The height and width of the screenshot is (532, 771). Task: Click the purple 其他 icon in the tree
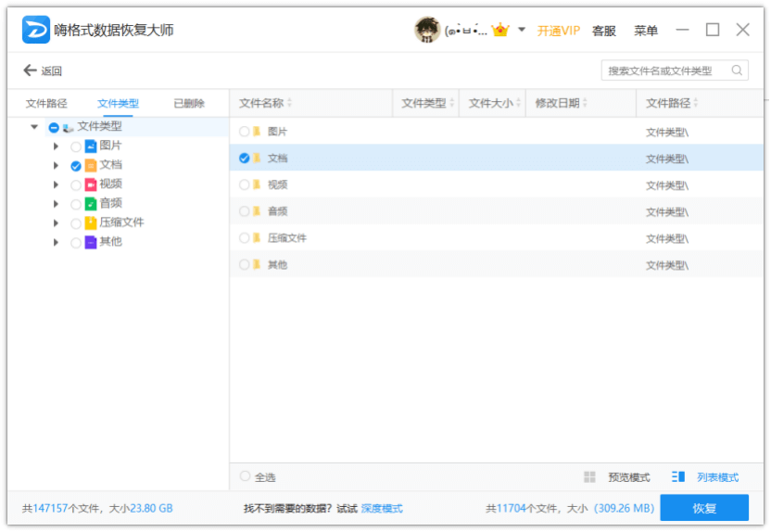[x=91, y=243]
